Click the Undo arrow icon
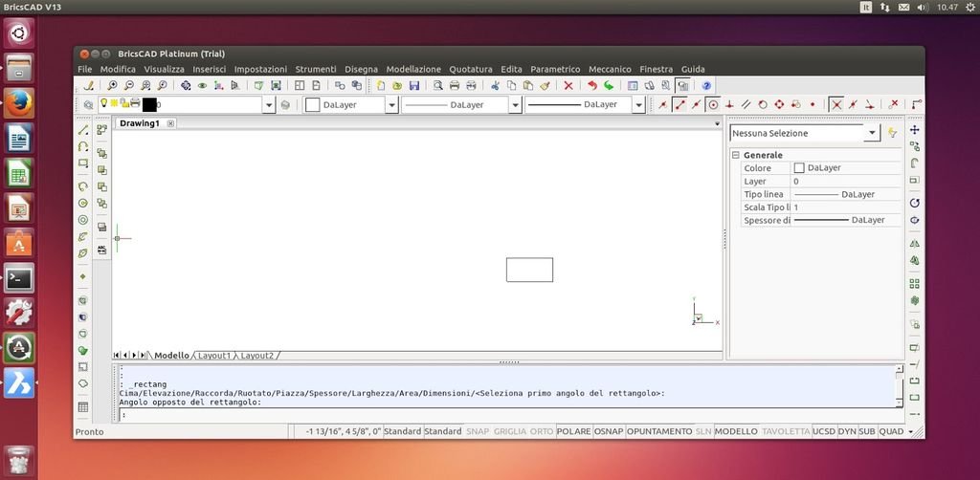 (x=591, y=85)
